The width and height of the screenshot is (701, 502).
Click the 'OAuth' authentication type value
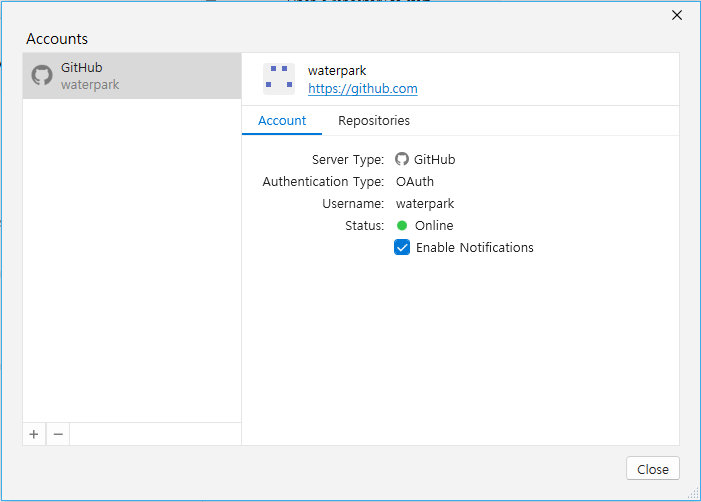coord(415,181)
